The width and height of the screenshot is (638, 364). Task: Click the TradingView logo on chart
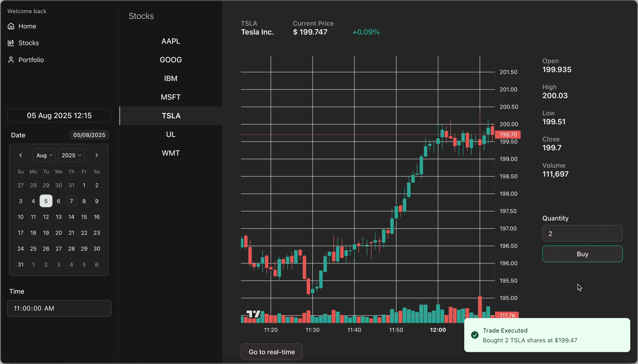pos(253,314)
